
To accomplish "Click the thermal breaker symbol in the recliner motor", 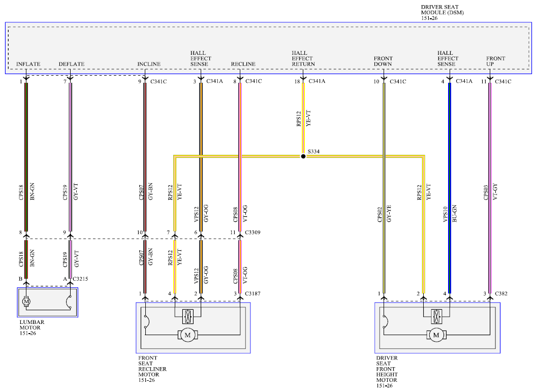I will coord(147,321).
